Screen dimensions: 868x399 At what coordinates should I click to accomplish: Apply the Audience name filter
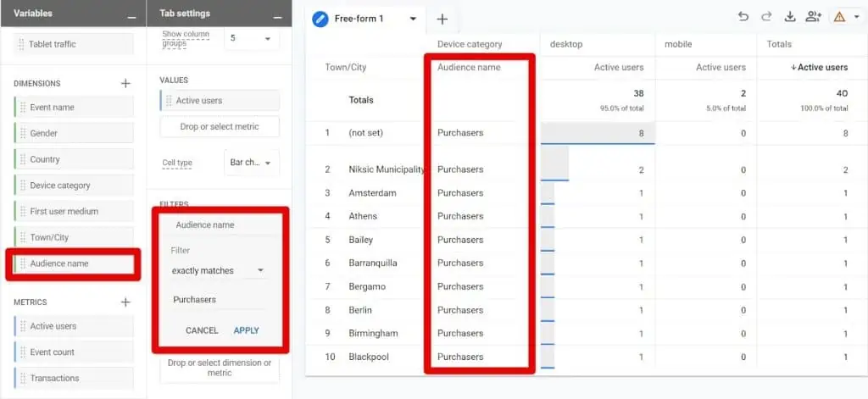[x=246, y=330]
